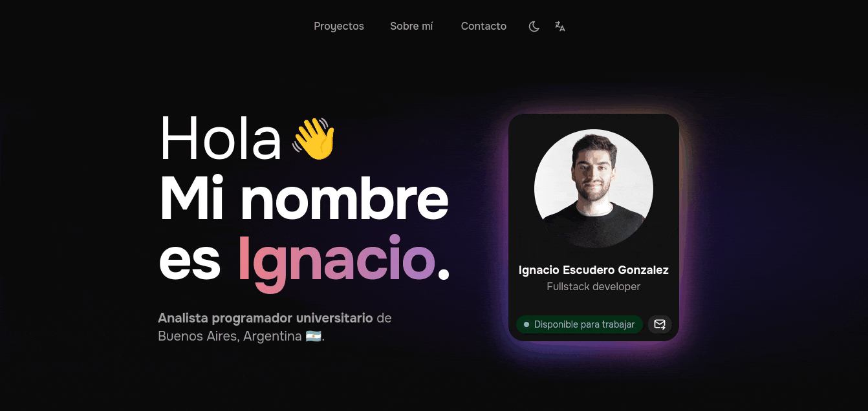868x411 pixels.
Task: Click the Disponible para trabajar badge
Action: pyautogui.click(x=580, y=324)
